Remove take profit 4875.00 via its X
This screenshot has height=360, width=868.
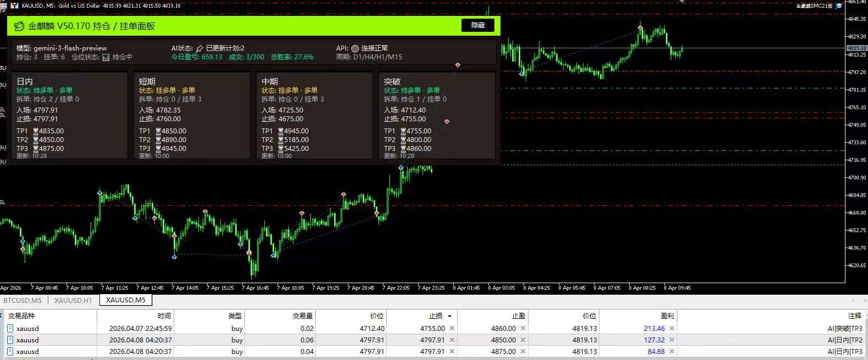pos(523,351)
